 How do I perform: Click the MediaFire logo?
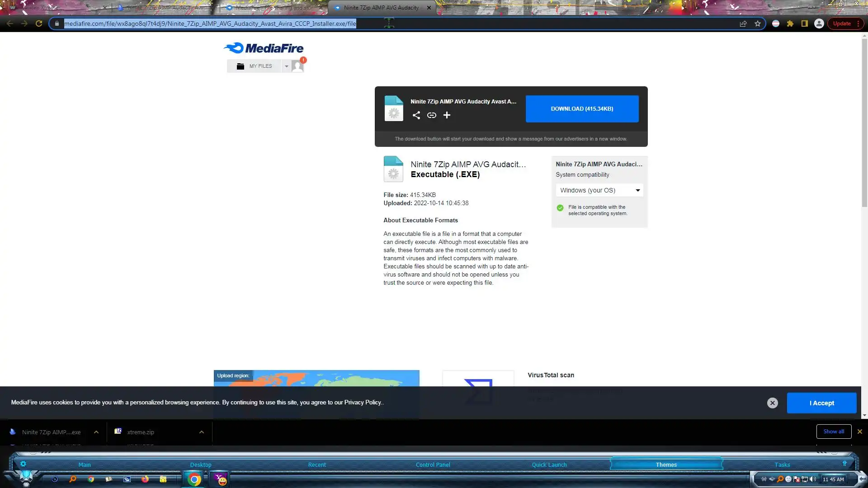(x=264, y=48)
